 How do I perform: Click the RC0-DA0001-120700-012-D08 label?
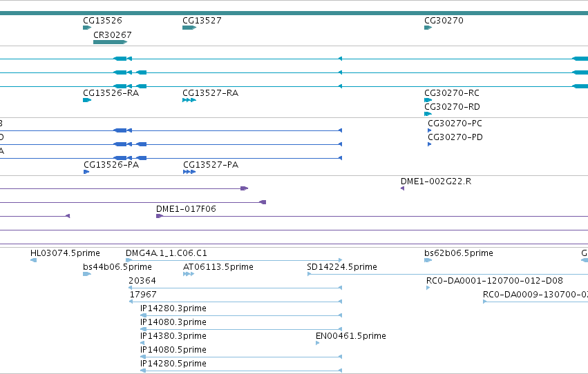[494, 281]
